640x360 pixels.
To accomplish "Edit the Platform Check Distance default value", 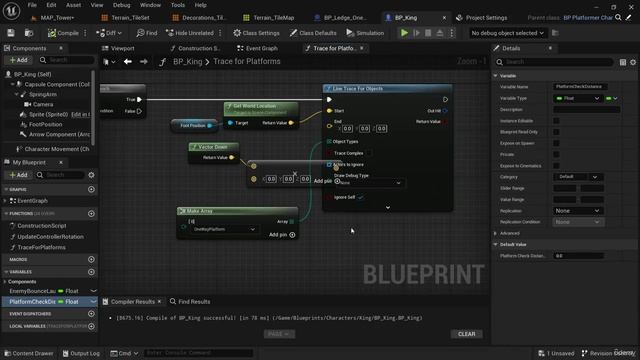I will pos(578,256).
